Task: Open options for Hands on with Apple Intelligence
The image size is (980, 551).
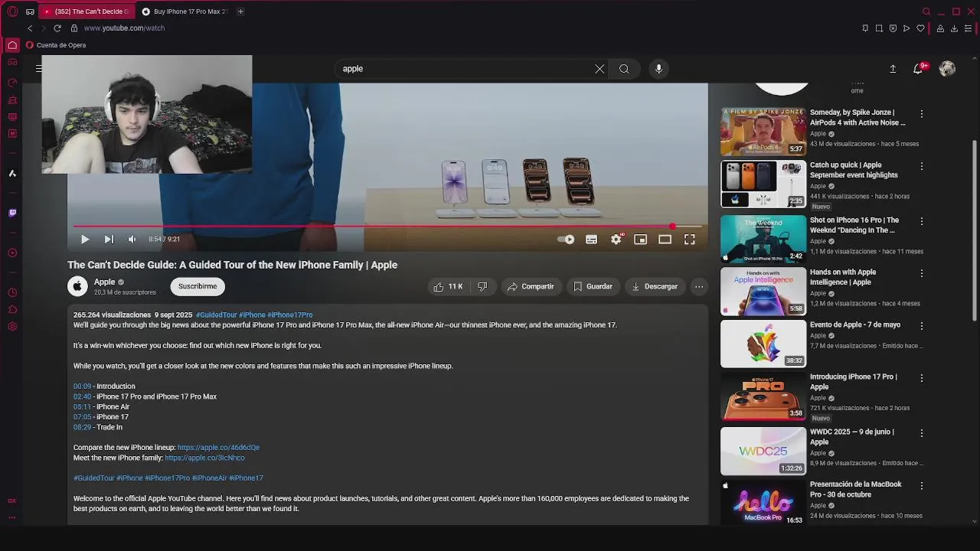Action: coord(921,273)
